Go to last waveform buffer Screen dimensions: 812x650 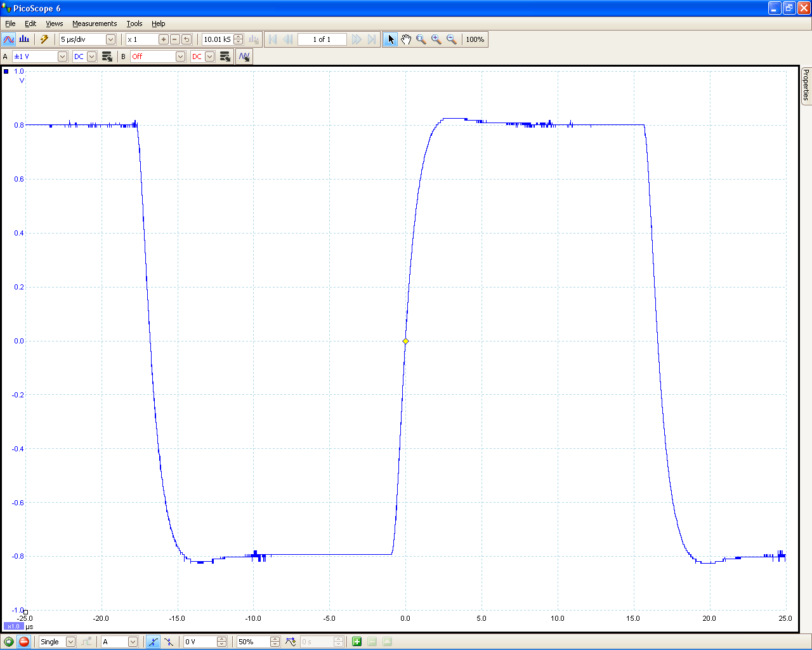point(372,39)
